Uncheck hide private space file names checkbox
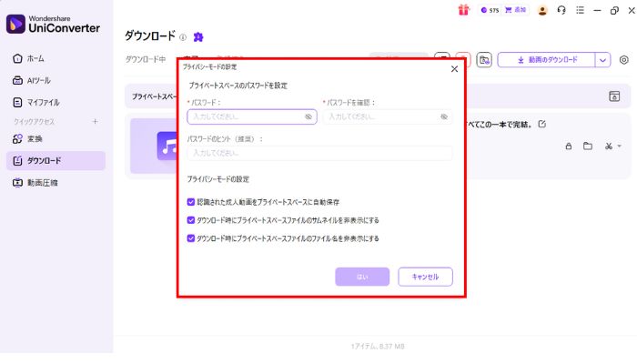 190,238
